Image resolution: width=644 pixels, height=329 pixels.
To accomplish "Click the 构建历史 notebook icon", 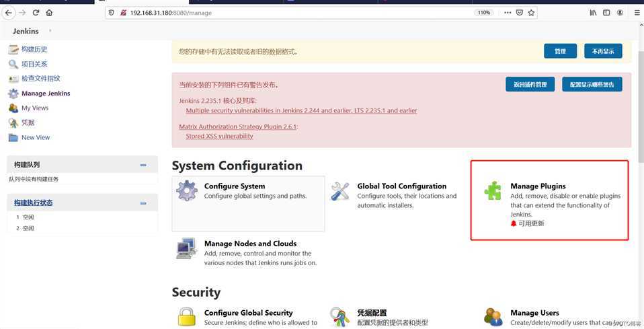I will pyautogui.click(x=13, y=49).
